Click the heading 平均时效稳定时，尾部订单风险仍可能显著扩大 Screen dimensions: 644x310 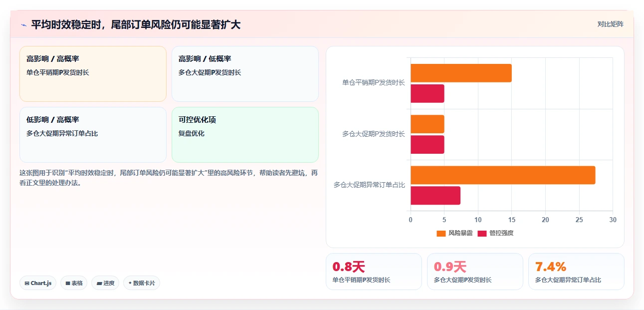point(136,24)
